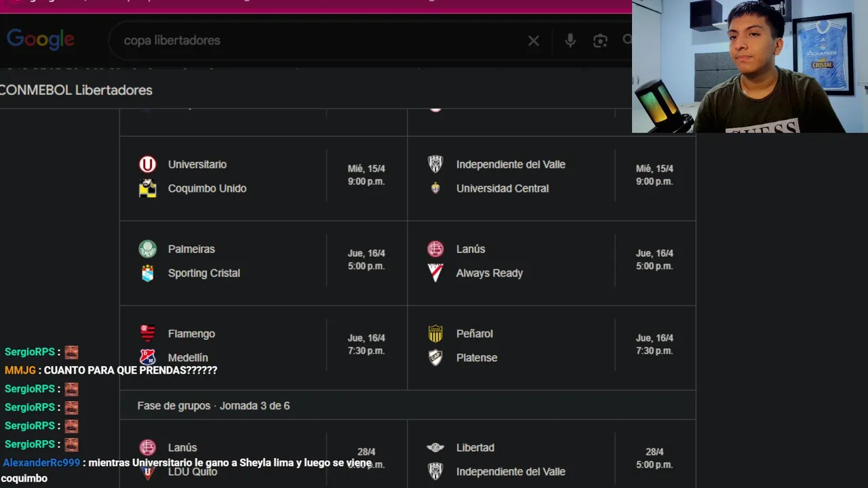This screenshot has height=488, width=868.
Task: Open Google Lens image search icon
Action: pos(600,41)
